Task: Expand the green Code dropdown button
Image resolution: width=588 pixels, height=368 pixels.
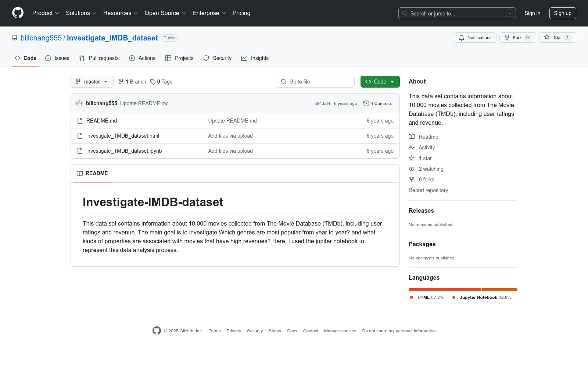Action: tap(380, 82)
